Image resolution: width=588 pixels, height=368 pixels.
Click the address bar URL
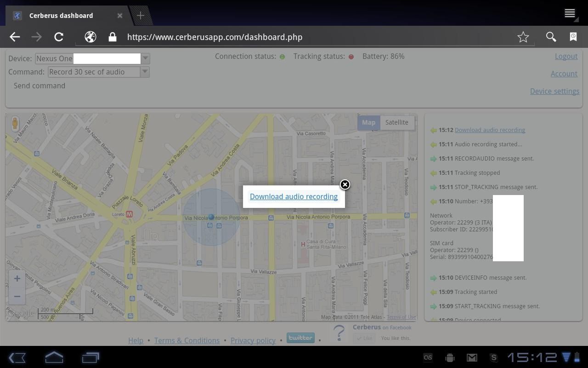(215, 37)
